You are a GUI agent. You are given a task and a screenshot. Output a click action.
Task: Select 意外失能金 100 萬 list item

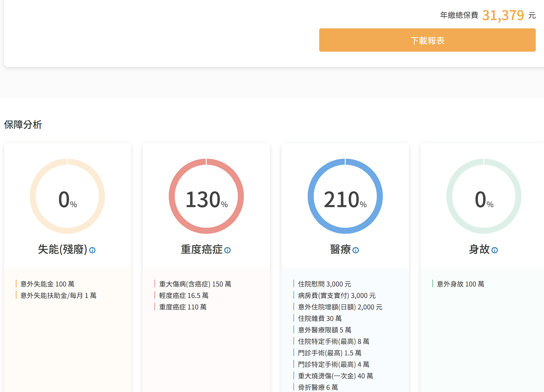[x=47, y=284]
